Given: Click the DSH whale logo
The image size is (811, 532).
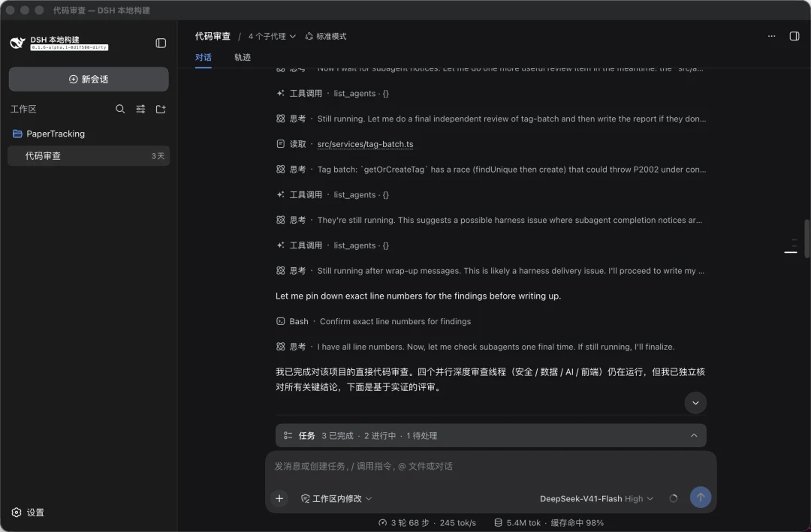Looking at the screenshot, I should [x=17, y=43].
